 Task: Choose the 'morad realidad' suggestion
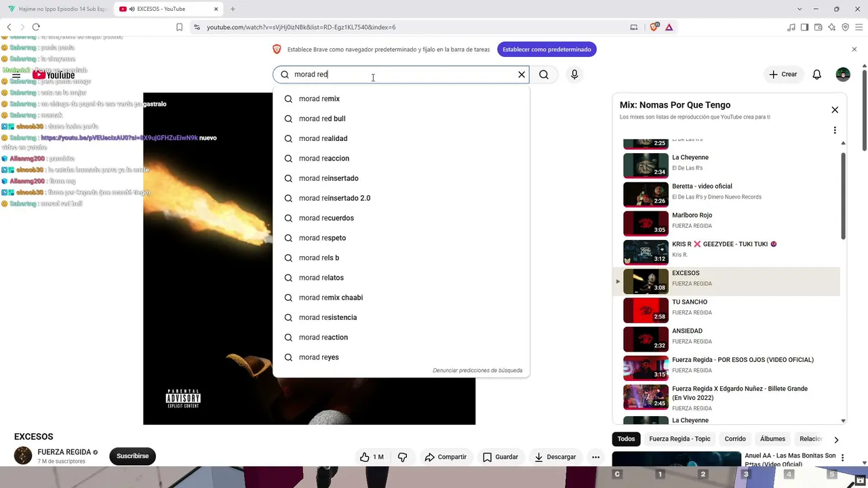point(401,138)
